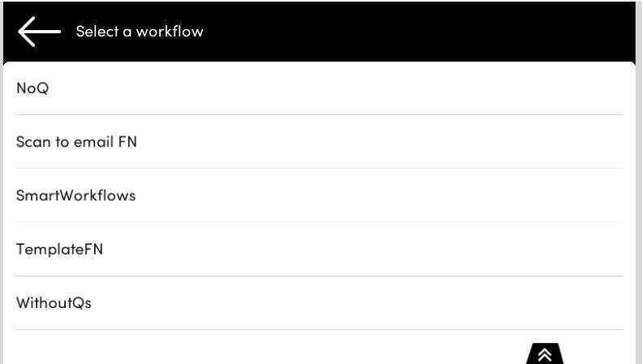The image size is (642, 364).
Task: Click the Select a workflow header title
Action: point(140,32)
